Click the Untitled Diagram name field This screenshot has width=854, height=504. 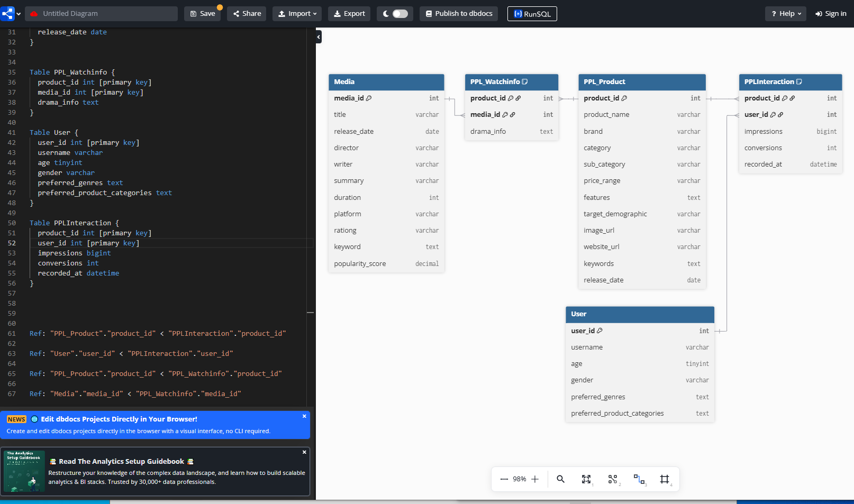pos(102,14)
